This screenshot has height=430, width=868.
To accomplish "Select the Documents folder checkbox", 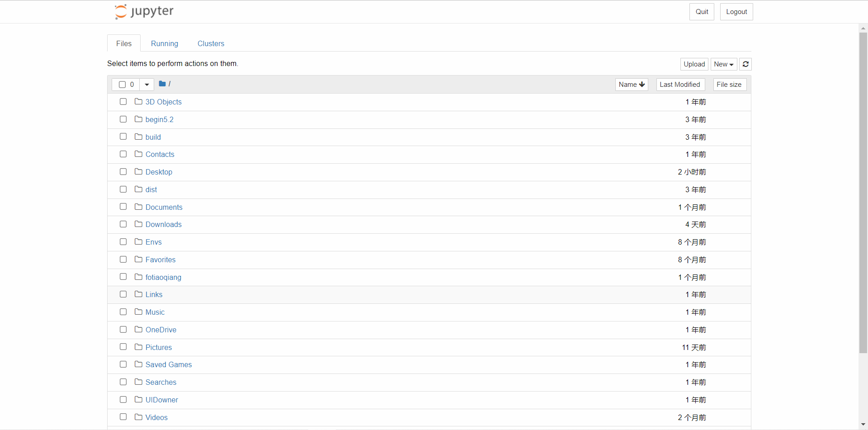I will (x=123, y=207).
